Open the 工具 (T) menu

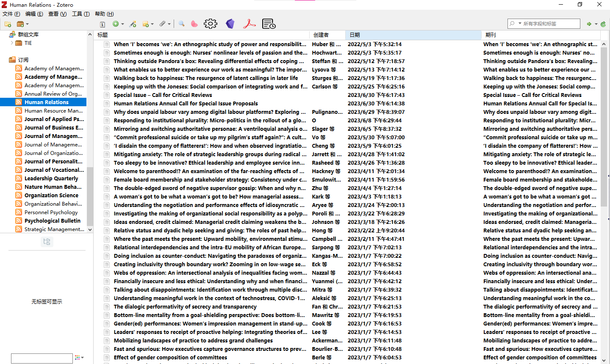click(80, 14)
